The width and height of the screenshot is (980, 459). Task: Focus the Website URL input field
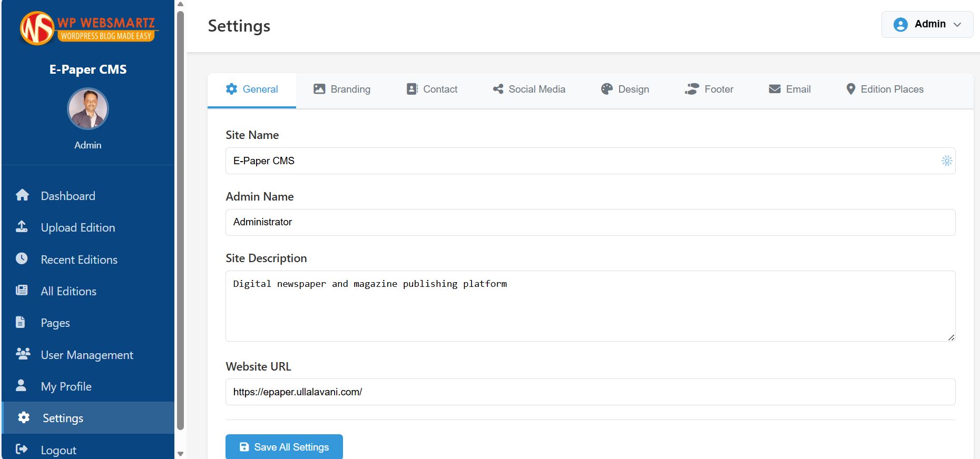(590, 392)
